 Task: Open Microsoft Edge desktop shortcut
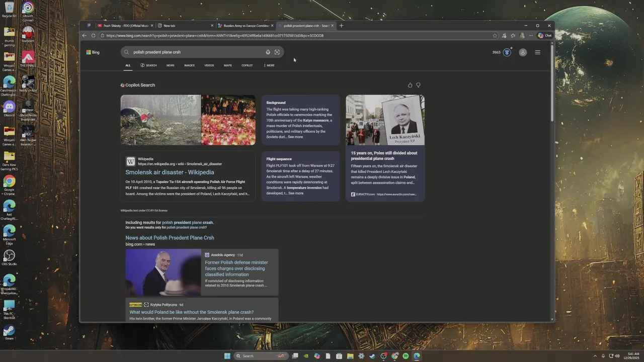click(x=9, y=234)
